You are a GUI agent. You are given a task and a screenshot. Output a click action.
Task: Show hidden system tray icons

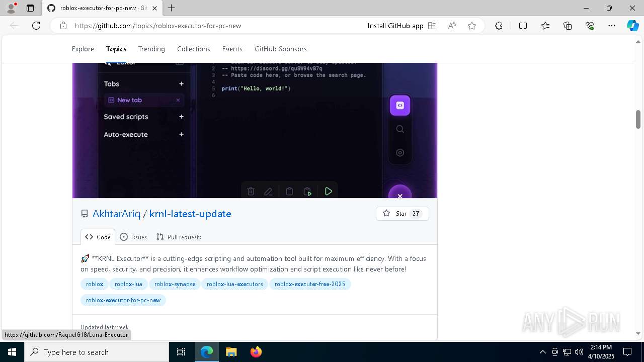coord(542,352)
